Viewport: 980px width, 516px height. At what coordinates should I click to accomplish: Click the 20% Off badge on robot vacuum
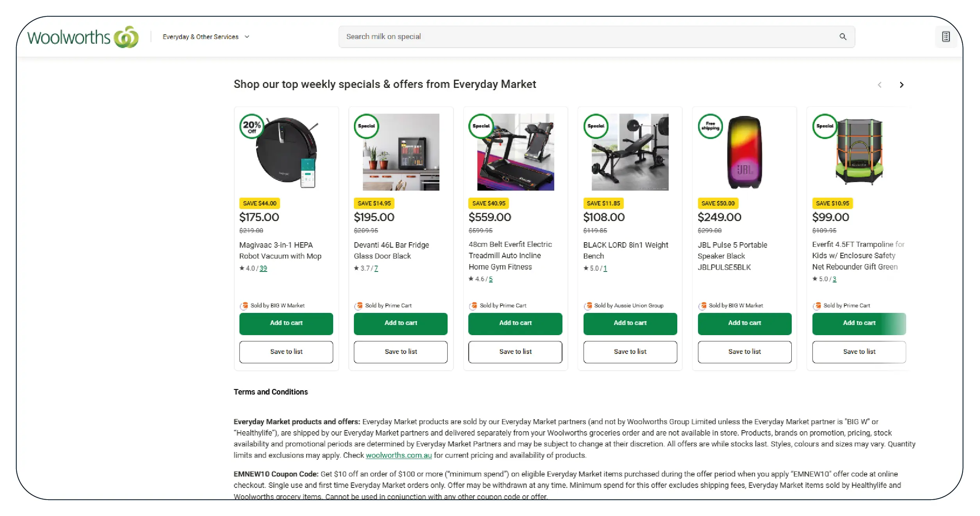[x=252, y=126]
